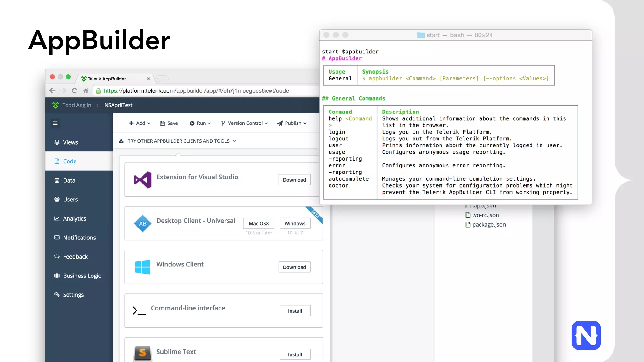Open package.json in file tree

[x=486, y=224]
